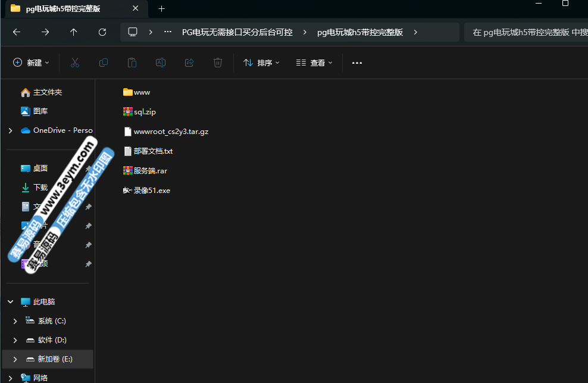Go up one directory level
Screen dimensions: 588x383
[x=74, y=32]
